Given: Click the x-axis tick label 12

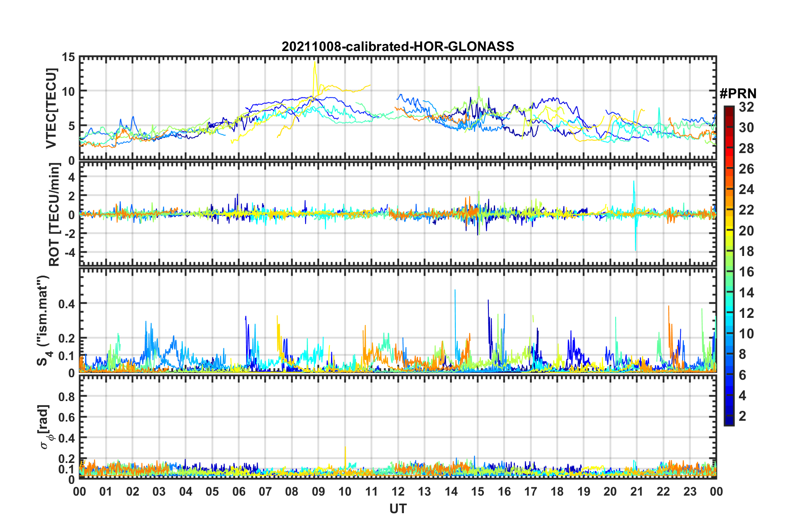Looking at the screenshot, I should [x=398, y=491].
